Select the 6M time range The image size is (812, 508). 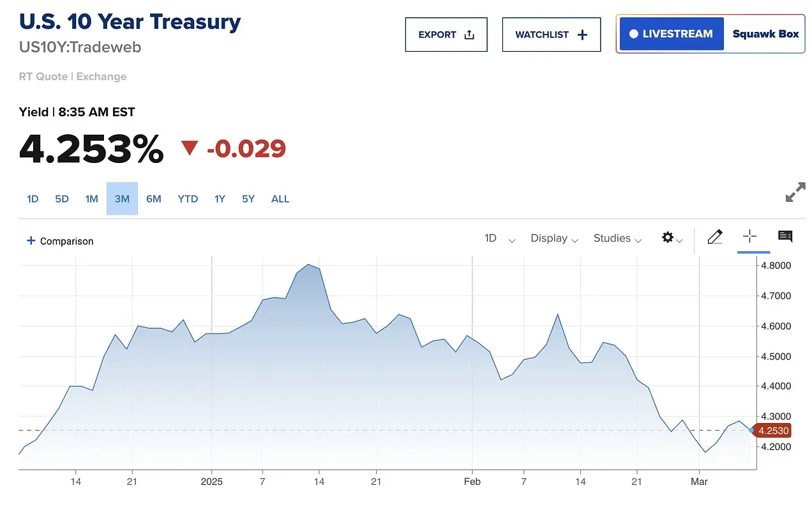(153, 199)
